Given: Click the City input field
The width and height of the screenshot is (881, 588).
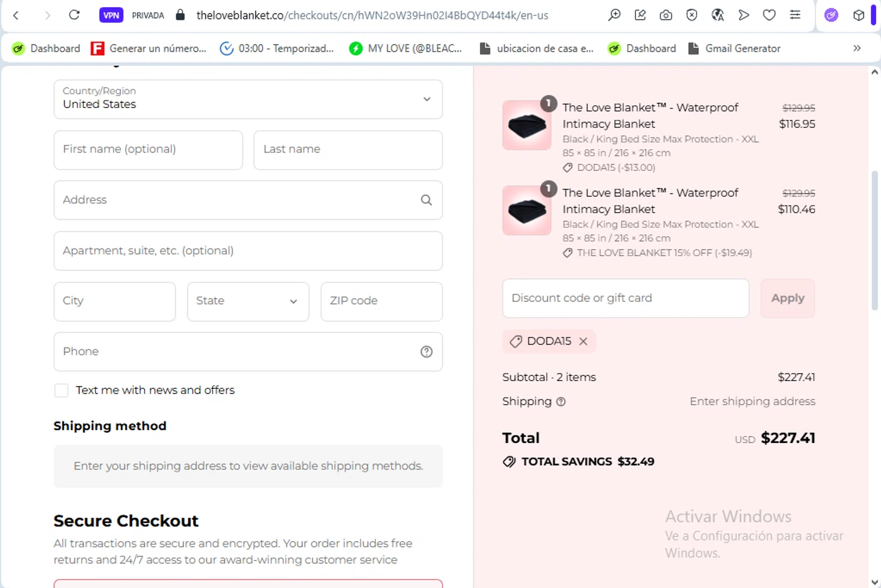Looking at the screenshot, I should point(115,301).
